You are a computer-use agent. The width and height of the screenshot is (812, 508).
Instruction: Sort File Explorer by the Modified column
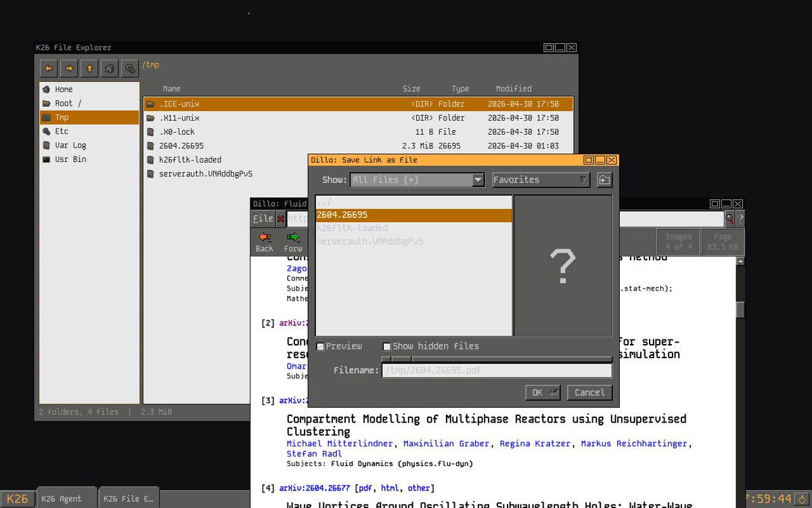[x=514, y=89]
